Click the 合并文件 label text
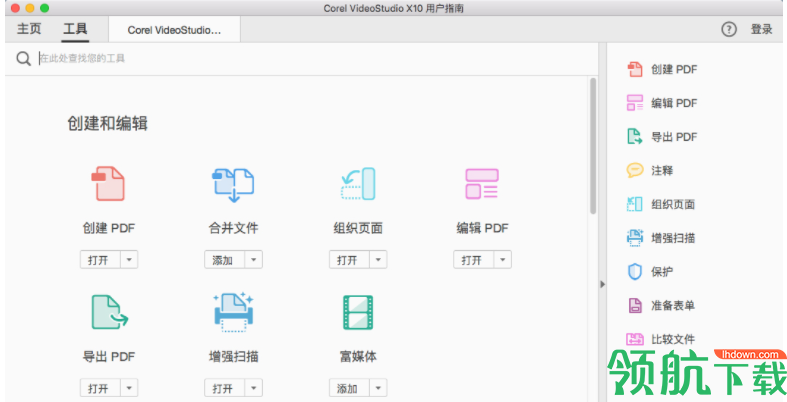The height and width of the screenshot is (402, 787). 233,228
